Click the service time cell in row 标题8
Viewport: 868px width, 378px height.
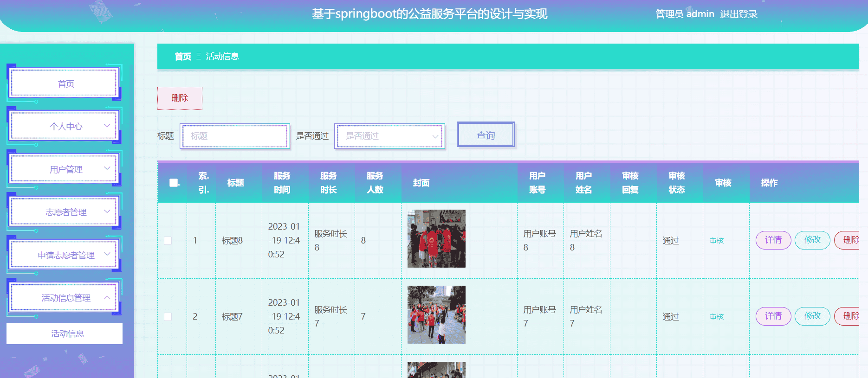click(284, 240)
